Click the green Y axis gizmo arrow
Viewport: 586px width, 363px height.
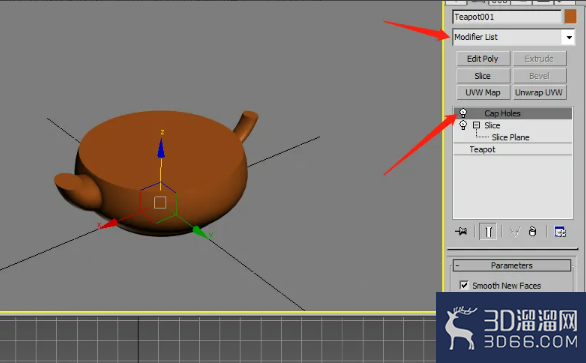[x=200, y=232]
